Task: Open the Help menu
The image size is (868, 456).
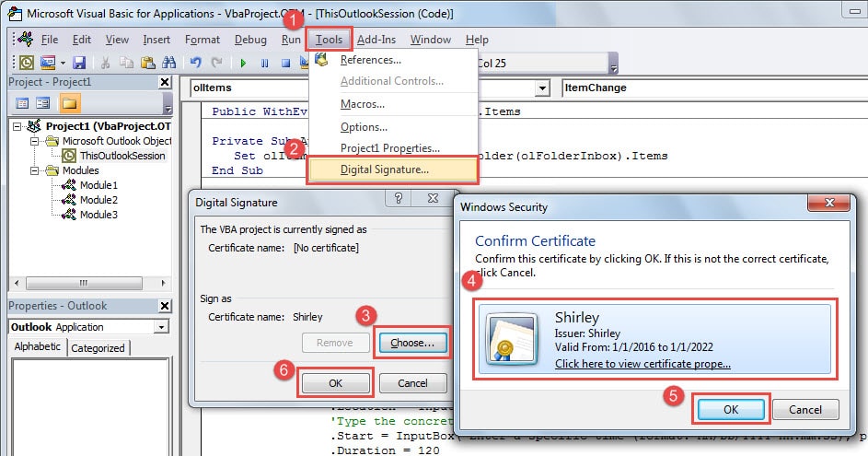Action: pyautogui.click(x=477, y=40)
